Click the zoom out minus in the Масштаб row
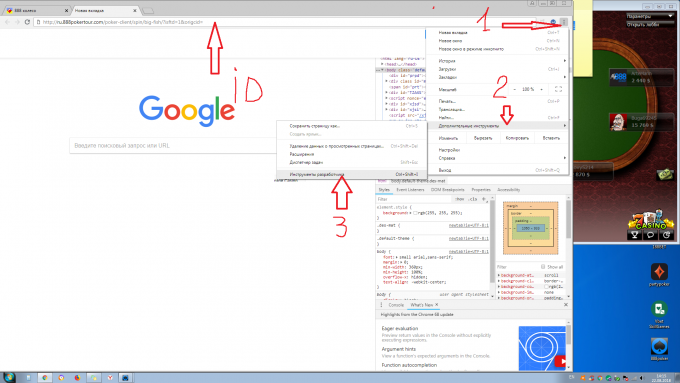The width and height of the screenshot is (680, 383). point(515,89)
